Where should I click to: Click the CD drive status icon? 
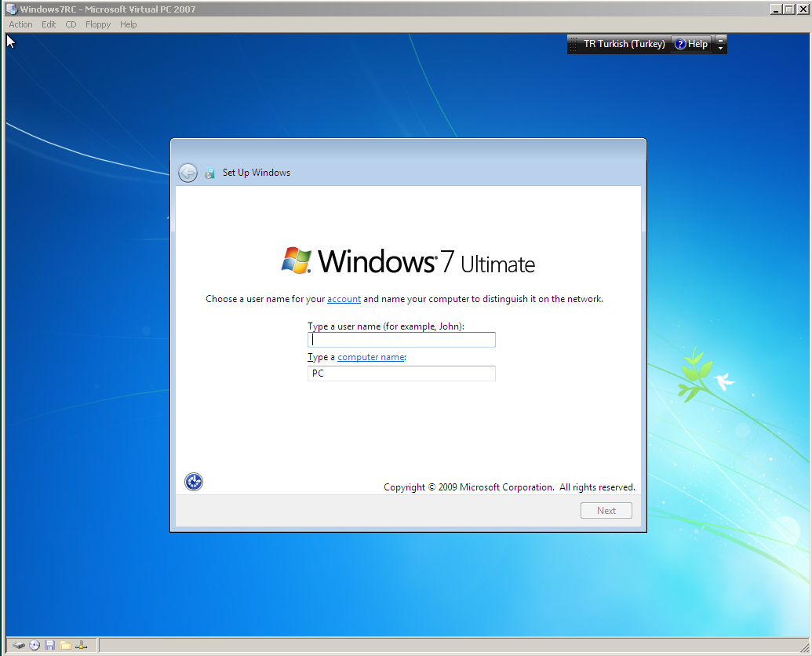[x=35, y=645]
